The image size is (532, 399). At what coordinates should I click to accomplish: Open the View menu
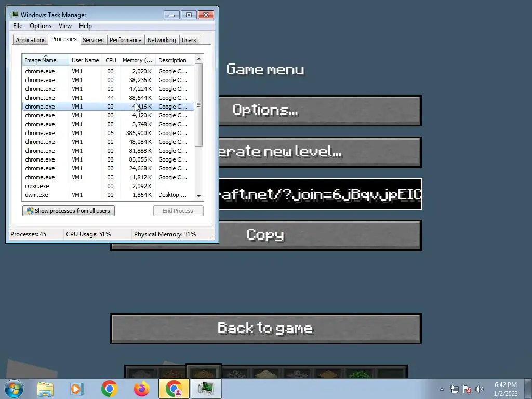click(x=65, y=26)
